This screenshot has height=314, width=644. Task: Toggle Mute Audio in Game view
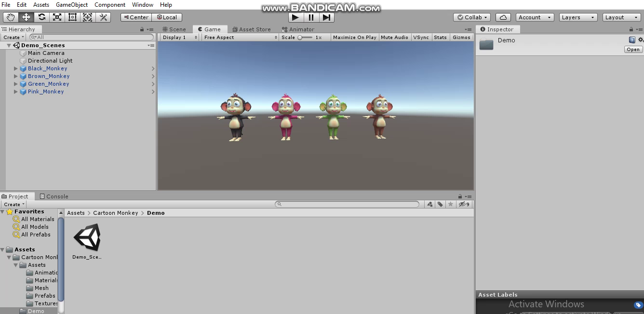(x=394, y=37)
